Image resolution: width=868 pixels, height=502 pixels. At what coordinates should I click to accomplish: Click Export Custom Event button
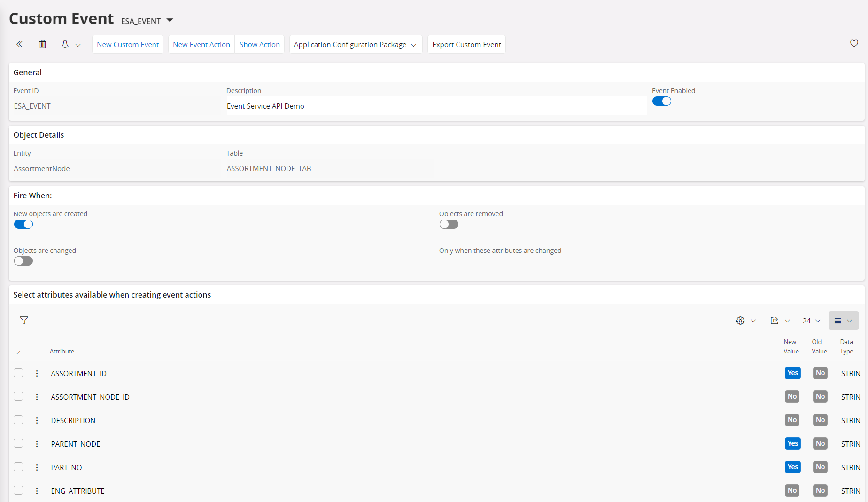pyautogui.click(x=466, y=45)
